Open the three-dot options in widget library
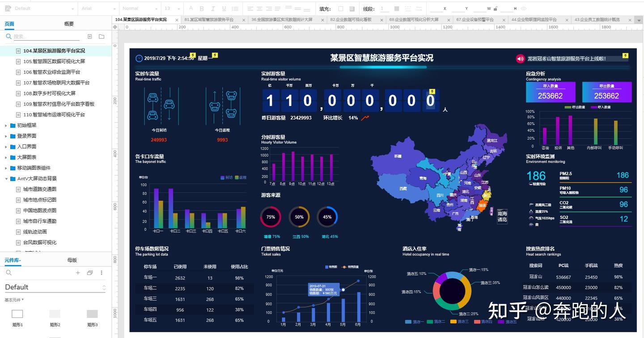 pyautogui.click(x=102, y=273)
